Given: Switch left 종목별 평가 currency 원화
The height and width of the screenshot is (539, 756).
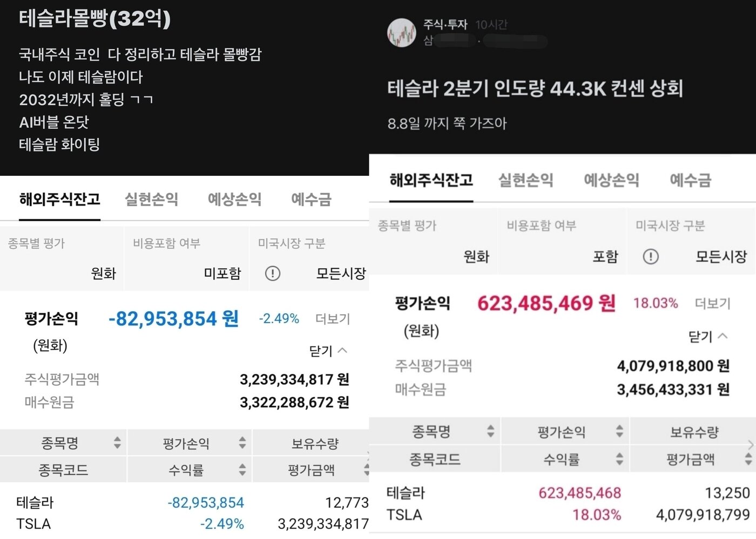Looking at the screenshot, I should 103,274.
